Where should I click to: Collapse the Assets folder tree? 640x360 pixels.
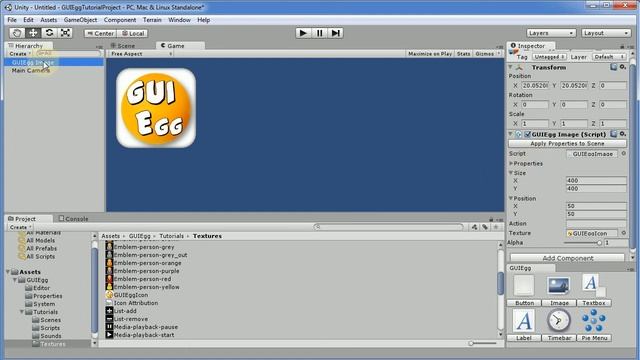coord(9,272)
